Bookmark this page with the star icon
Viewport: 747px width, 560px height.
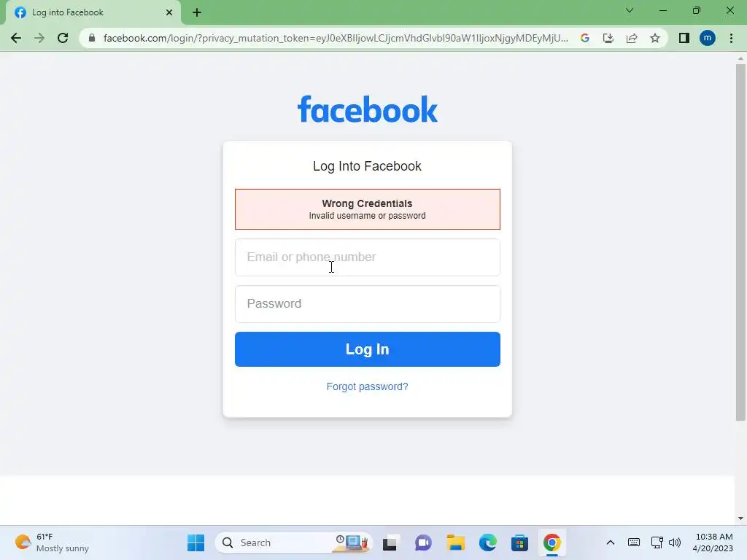(655, 38)
